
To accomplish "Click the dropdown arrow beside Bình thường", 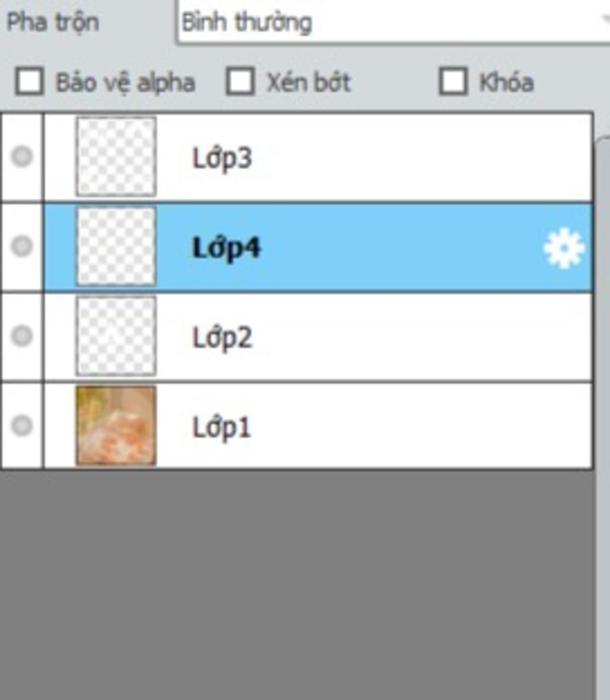I will coord(605,20).
